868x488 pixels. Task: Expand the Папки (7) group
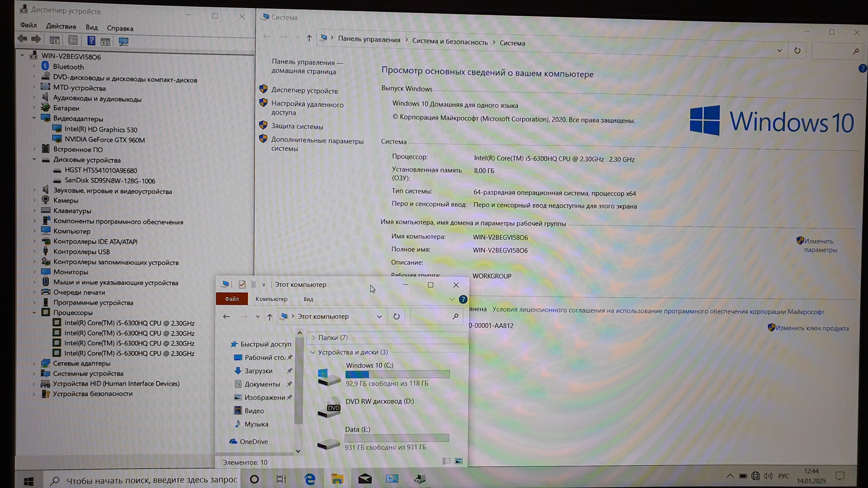coord(314,338)
